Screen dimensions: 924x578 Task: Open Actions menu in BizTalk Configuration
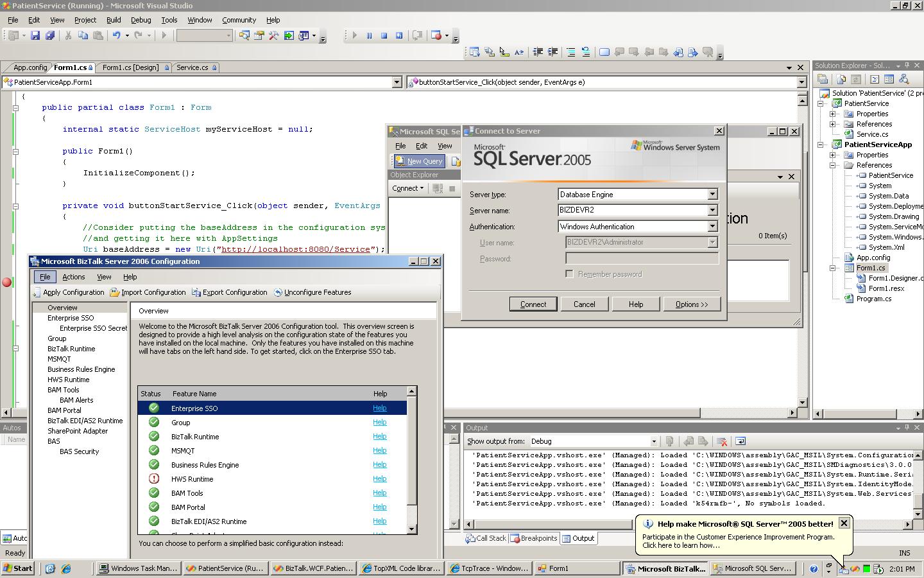73,277
